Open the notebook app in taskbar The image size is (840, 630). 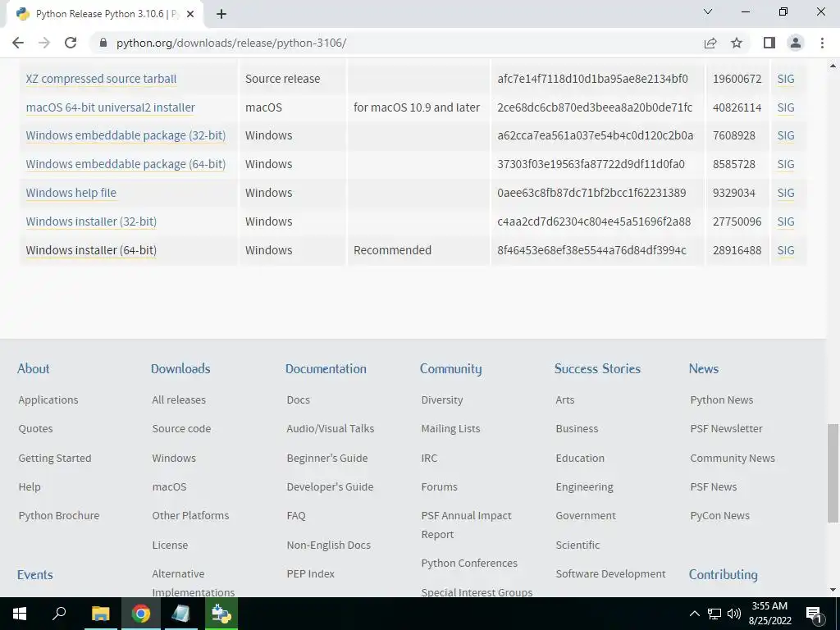pyautogui.click(x=180, y=614)
